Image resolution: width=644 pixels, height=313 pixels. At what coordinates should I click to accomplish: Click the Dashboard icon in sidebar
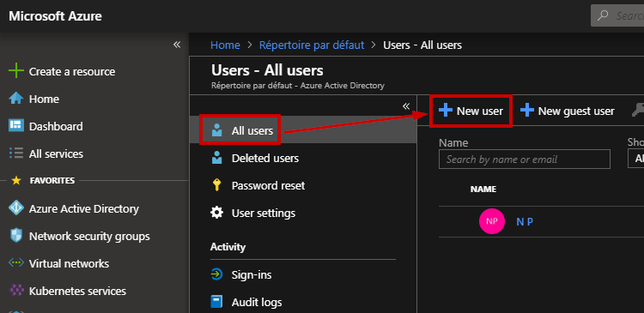(16, 126)
